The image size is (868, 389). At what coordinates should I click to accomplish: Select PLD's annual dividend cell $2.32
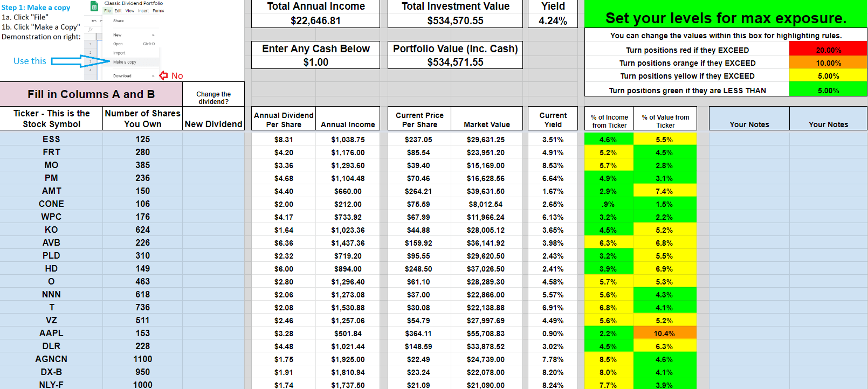coord(284,256)
